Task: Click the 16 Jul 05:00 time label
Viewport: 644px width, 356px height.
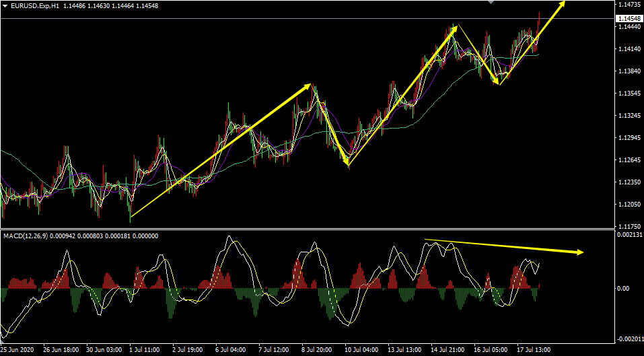Action: [x=491, y=350]
